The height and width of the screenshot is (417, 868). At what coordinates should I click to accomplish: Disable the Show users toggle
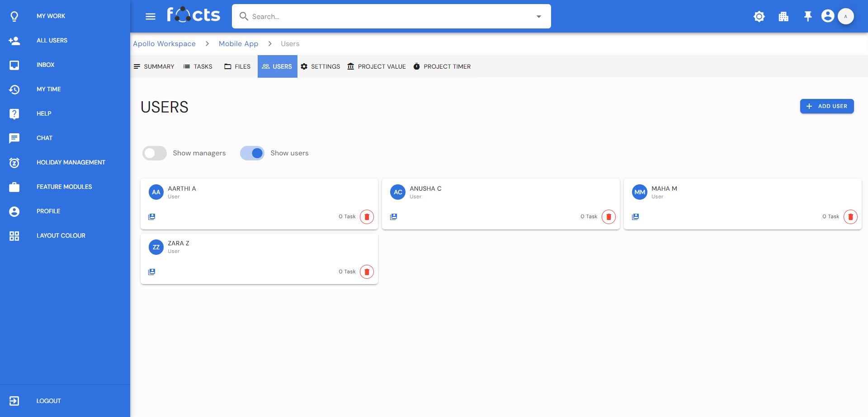(252, 153)
